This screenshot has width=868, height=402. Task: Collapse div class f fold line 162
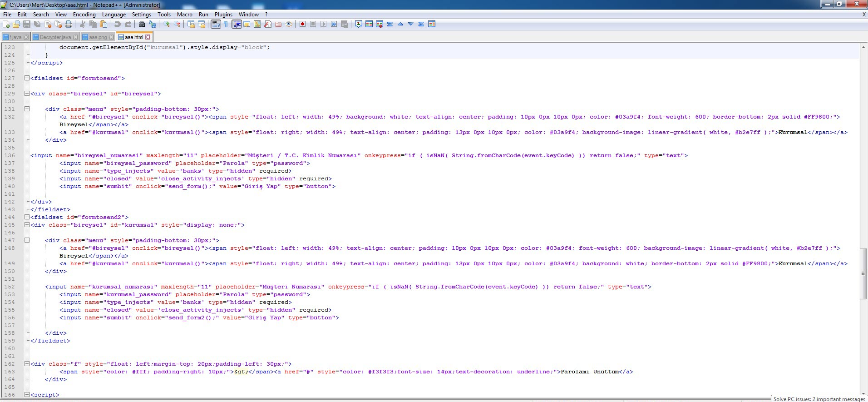coord(27,364)
